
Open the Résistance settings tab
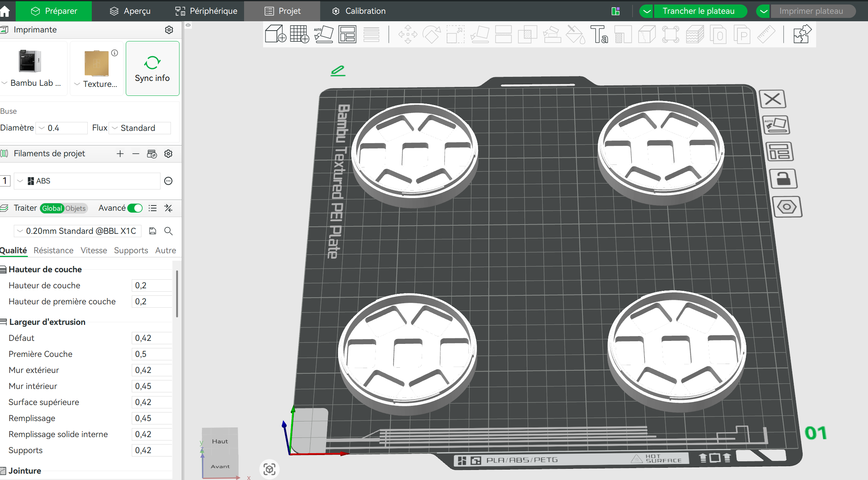[53, 250]
